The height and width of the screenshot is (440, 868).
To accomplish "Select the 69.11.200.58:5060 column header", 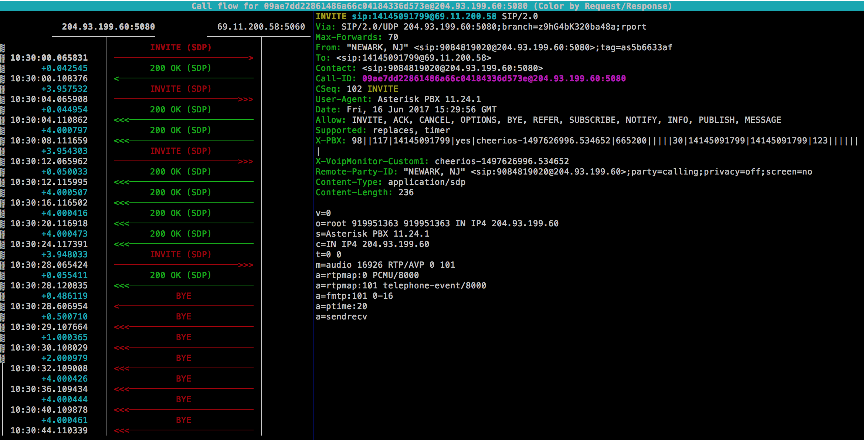I will 261,27.
